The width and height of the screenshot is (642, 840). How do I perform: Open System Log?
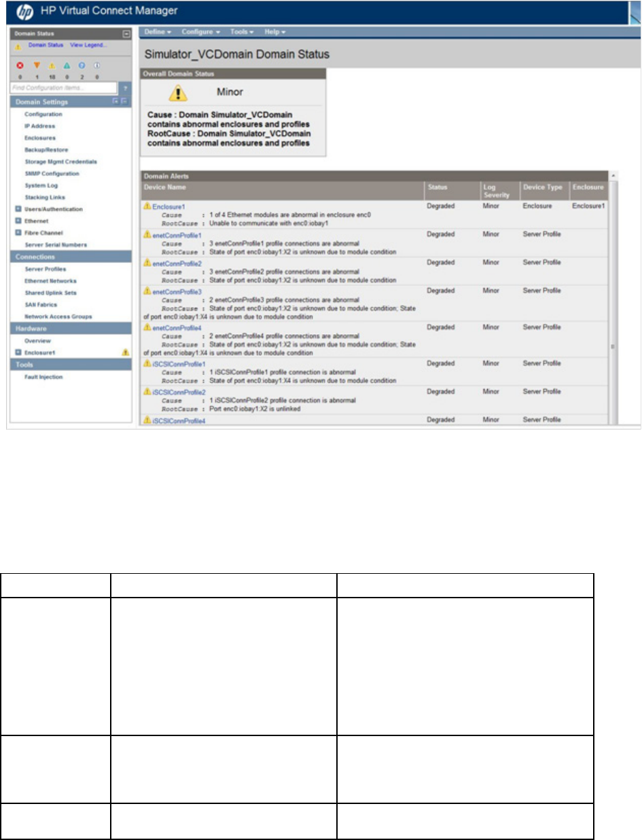coord(41,185)
